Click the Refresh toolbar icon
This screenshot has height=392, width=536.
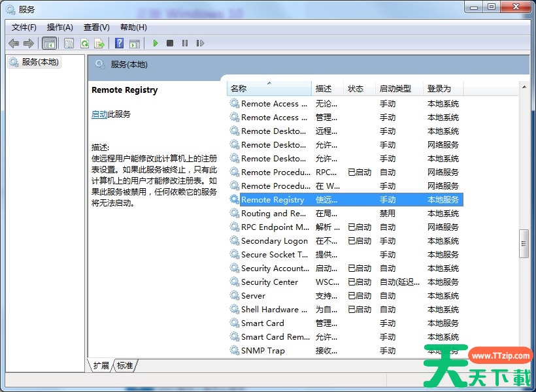84,43
